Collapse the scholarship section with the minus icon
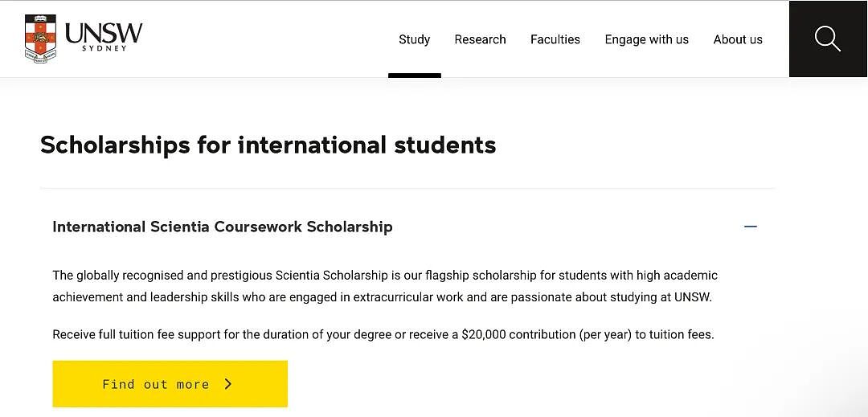Viewport: 868px width, 417px height. [751, 227]
